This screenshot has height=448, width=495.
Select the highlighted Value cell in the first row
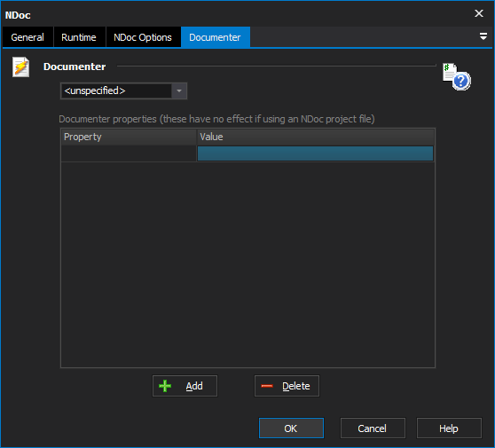[316, 153]
